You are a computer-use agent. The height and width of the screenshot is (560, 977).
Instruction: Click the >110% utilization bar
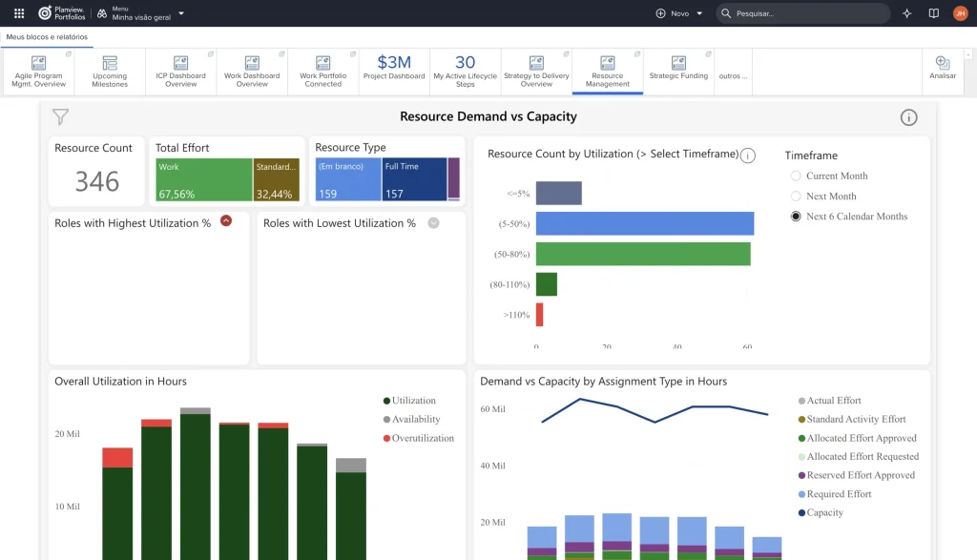pyautogui.click(x=540, y=315)
